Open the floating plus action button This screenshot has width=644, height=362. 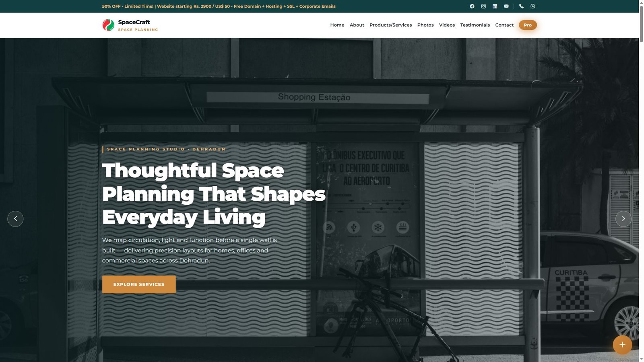(x=622, y=345)
